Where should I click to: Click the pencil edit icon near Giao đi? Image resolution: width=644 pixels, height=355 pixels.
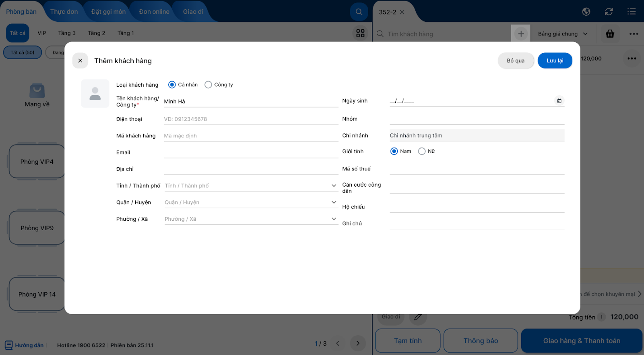(x=418, y=317)
